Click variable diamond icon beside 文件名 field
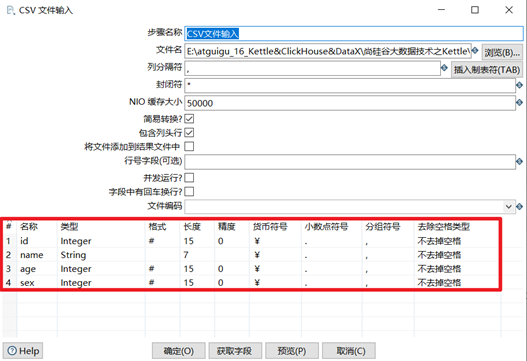527x361 pixels. coord(475,50)
